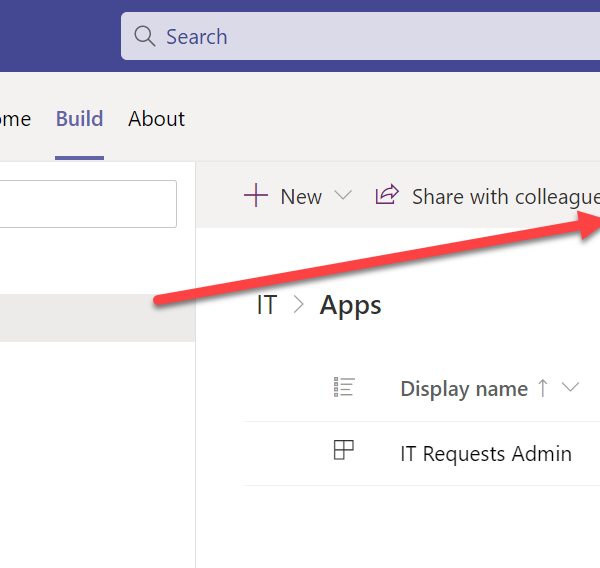Sort by the Display name column header

click(x=464, y=389)
